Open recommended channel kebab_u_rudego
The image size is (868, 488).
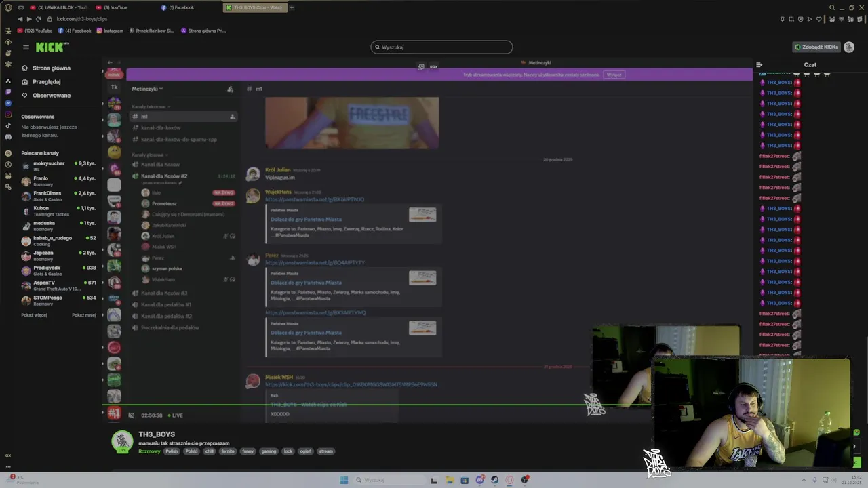(59, 239)
